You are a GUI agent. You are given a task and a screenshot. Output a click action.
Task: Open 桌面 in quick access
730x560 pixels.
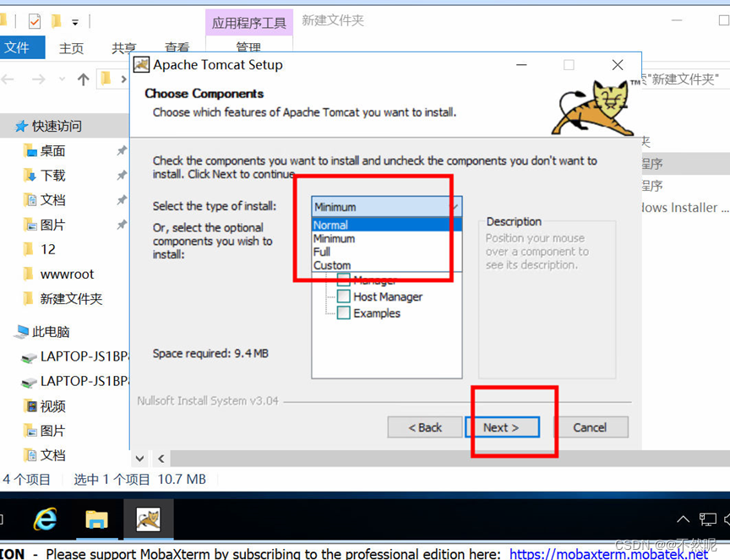[x=52, y=150]
